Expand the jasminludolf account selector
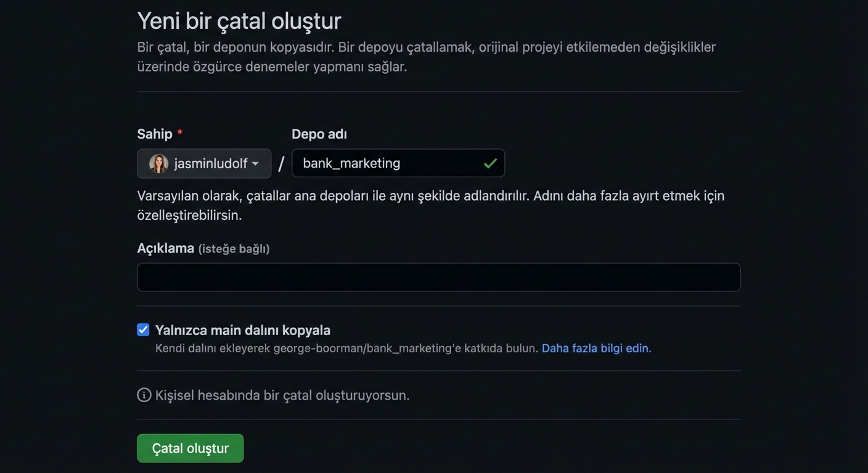This screenshot has height=473, width=868. tap(204, 163)
